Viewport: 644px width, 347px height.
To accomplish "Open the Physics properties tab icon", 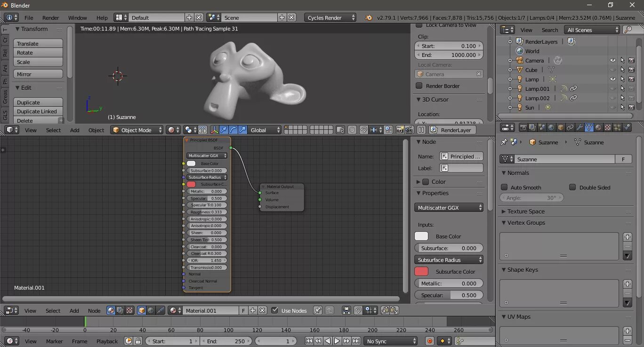I will point(627,127).
